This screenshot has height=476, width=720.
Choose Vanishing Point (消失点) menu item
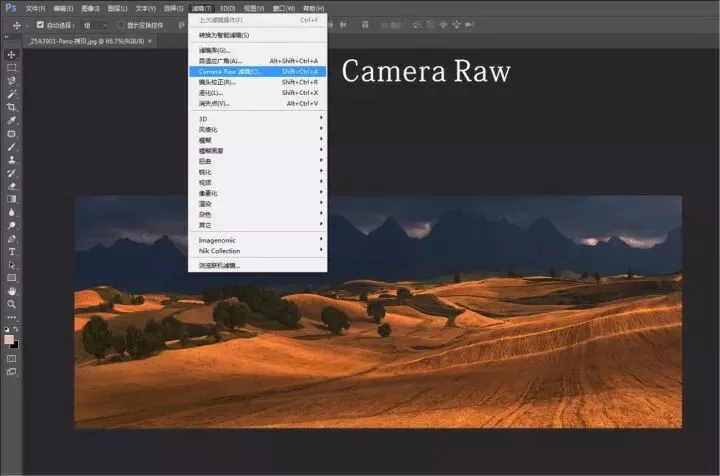pos(258,103)
